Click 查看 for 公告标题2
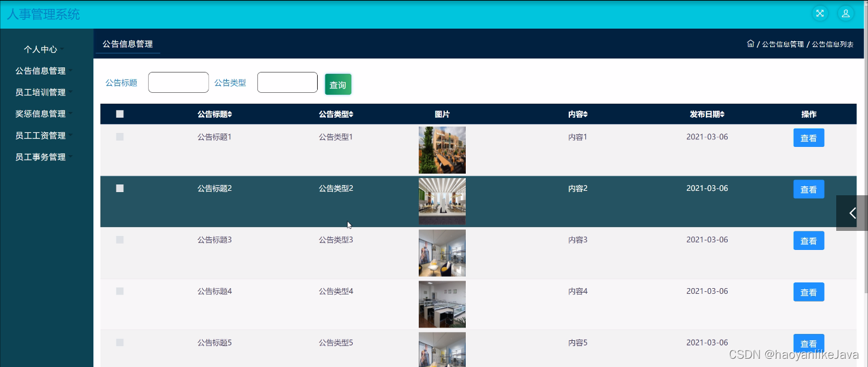Viewport: 868px width, 367px height. coord(809,190)
